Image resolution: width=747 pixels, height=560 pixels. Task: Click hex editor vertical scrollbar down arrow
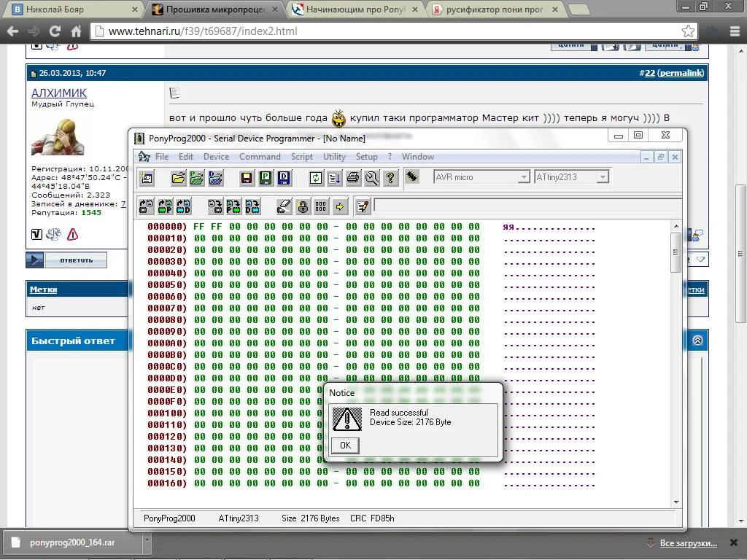point(676,502)
